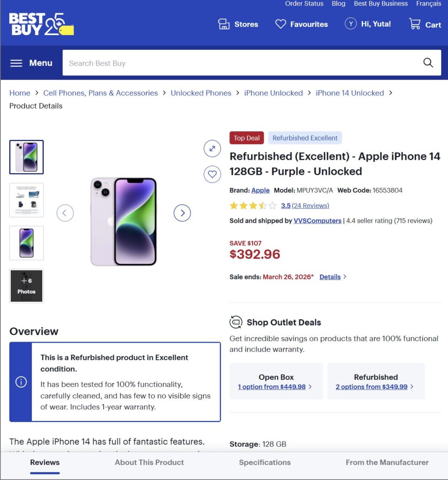Image resolution: width=448 pixels, height=480 pixels.
Task: Open the Cart icon
Action: (415, 24)
